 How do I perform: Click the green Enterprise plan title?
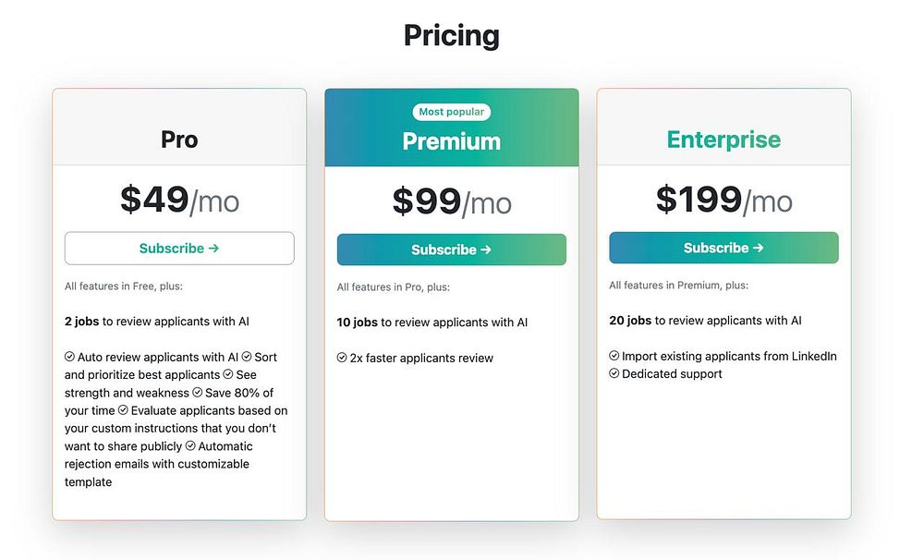[723, 140]
